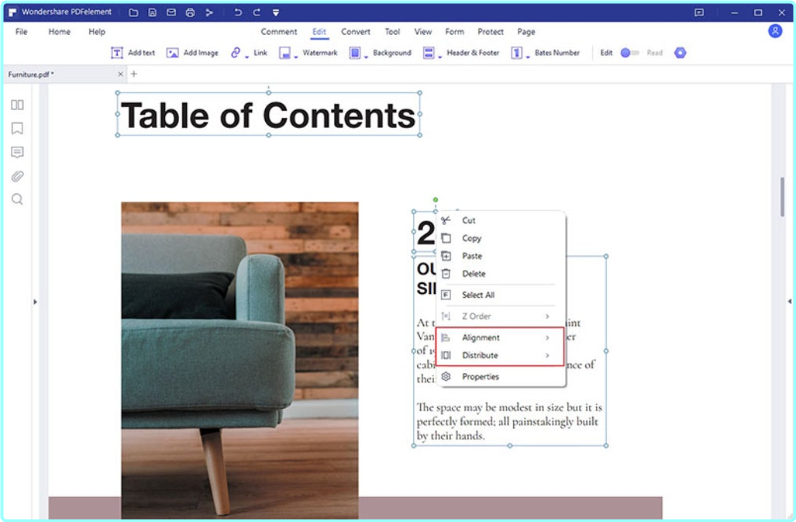This screenshot has height=522, width=796.
Task: Redo action arrow icon
Action: click(257, 12)
